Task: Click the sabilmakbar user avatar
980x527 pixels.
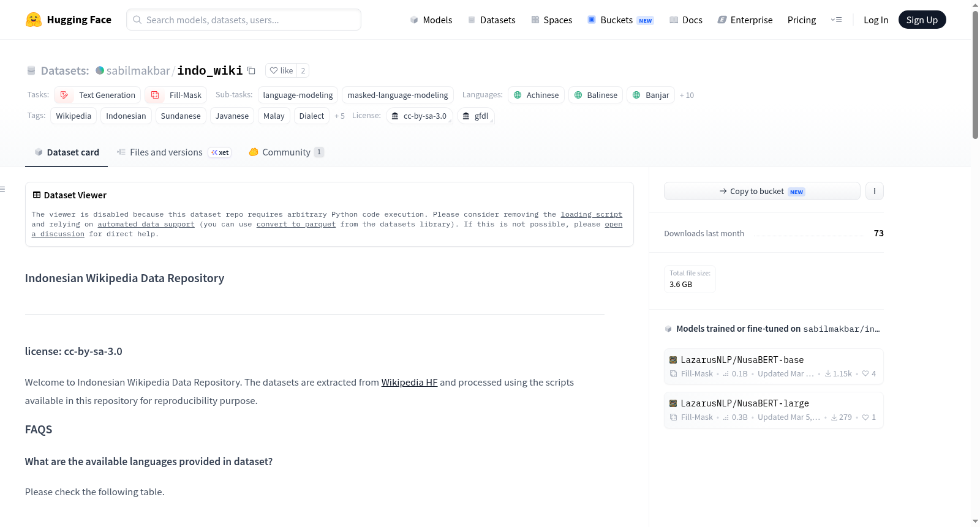Action: click(100, 70)
